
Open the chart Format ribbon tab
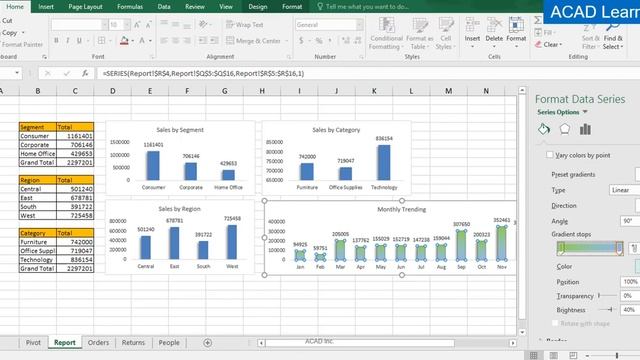click(x=292, y=7)
